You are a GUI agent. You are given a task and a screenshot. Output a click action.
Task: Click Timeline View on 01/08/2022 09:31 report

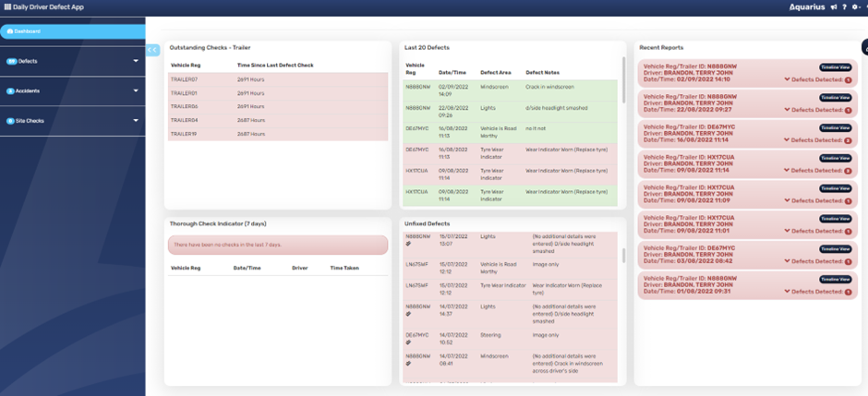[835, 279]
